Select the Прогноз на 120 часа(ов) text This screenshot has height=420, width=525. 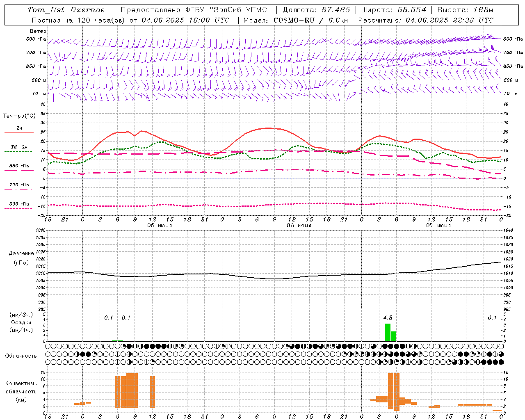79,20
